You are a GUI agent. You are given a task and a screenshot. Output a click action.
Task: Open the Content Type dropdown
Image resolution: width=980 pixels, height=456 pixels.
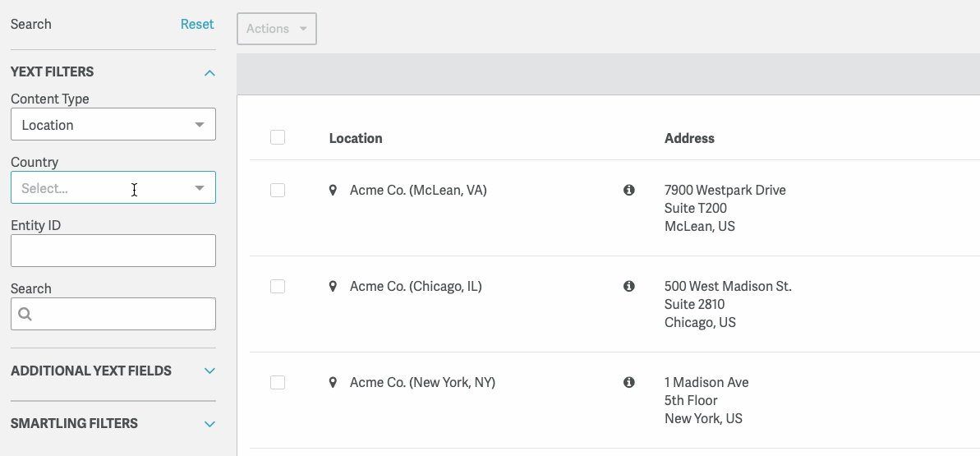(113, 125)
